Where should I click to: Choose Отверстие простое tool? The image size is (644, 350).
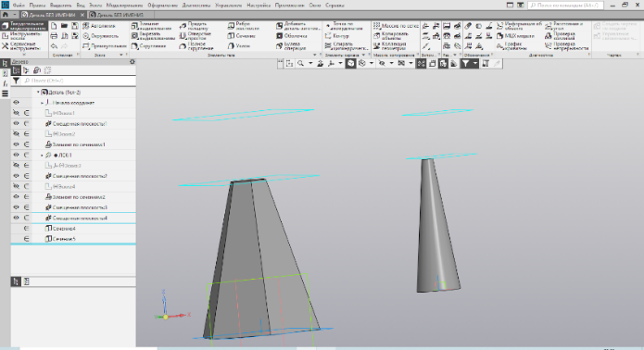[196, 36]
